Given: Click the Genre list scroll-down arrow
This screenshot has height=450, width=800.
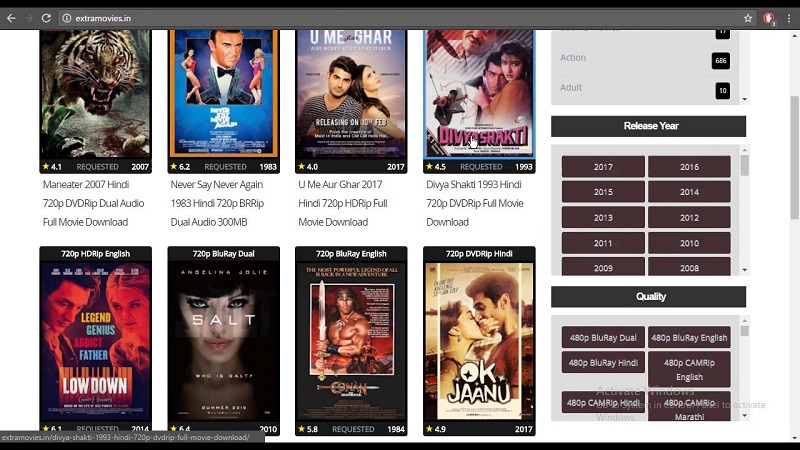Looking at the screenshot, I should [x=744, y=99].
